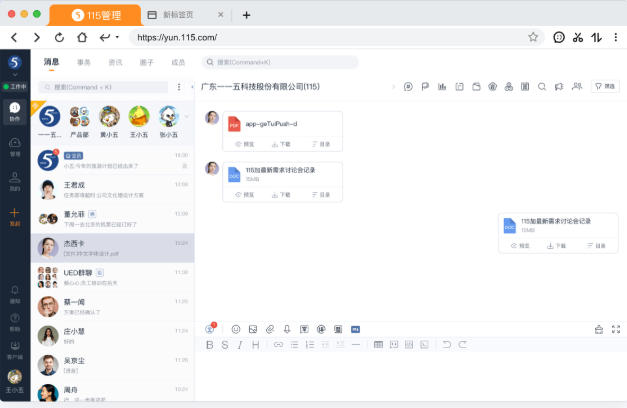Click the undo arrow in editor toolbar
This screenshot has width=627, height=408.
pos(446,345)
